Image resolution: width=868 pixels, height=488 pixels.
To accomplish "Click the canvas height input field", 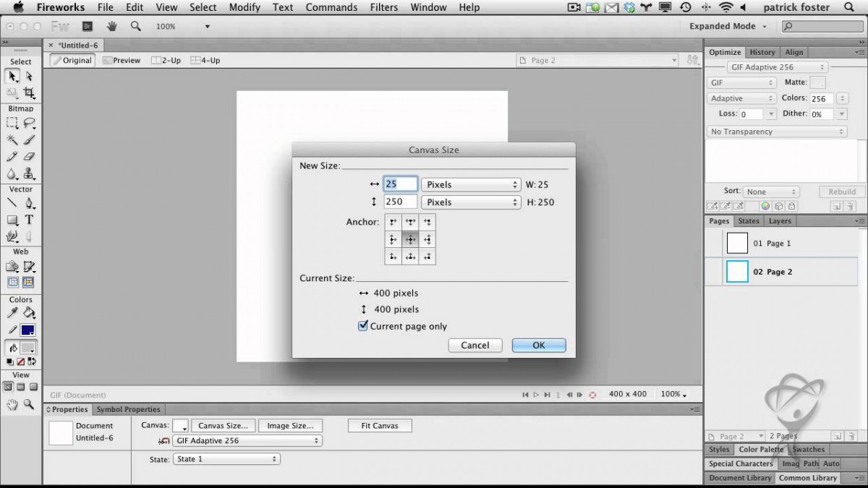I will tap(401, 202).
